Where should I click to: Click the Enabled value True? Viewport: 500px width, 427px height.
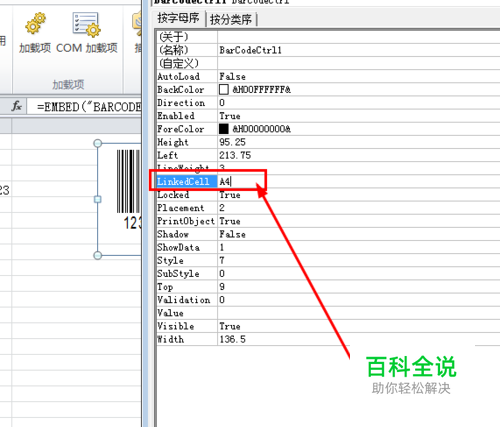[x=230, y=116]
